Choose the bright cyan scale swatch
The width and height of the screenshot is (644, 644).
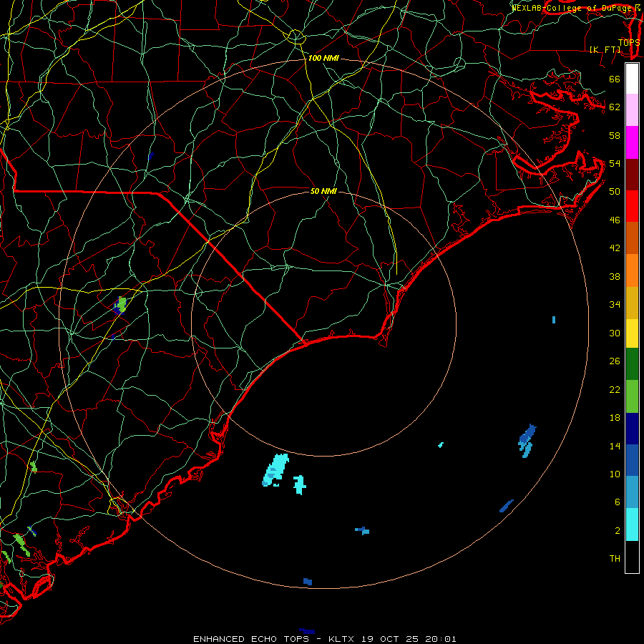tap(632, 525)
